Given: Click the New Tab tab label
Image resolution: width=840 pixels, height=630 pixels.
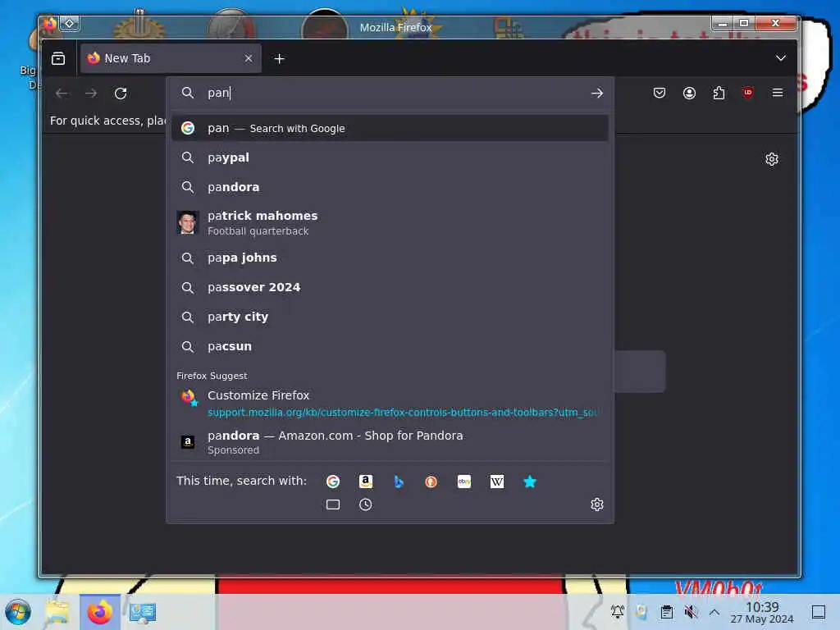Looking at the screenshot, I should tap(127, 58).
